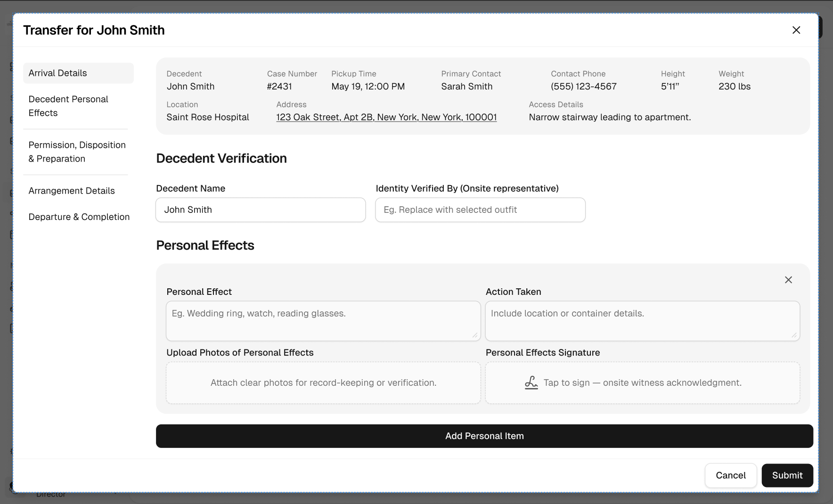Switch to Arrangement Details section

(x=72, y=191)
